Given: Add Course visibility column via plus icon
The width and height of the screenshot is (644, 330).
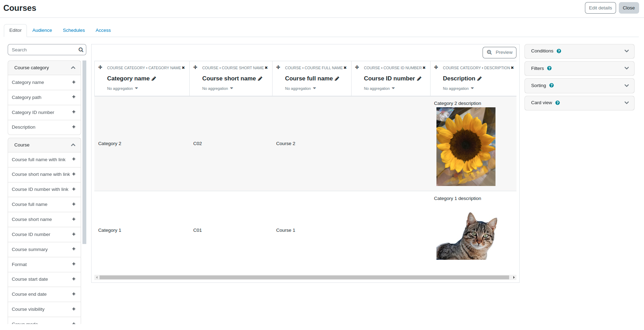Looking at the screenshot, I should point(74,309).
